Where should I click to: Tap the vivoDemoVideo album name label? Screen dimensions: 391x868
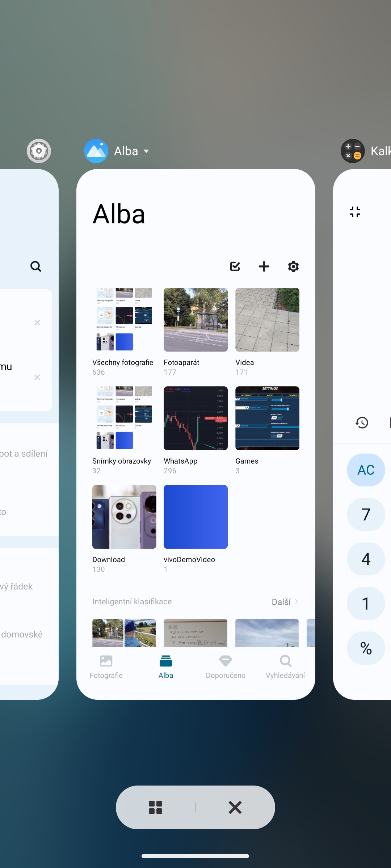coord(189,559)
